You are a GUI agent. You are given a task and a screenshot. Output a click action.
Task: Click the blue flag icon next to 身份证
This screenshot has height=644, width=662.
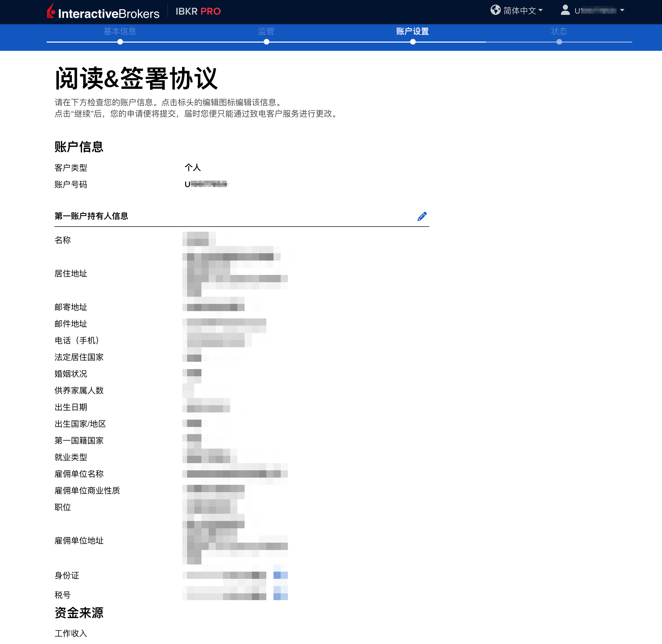click(x=280, y=575)
